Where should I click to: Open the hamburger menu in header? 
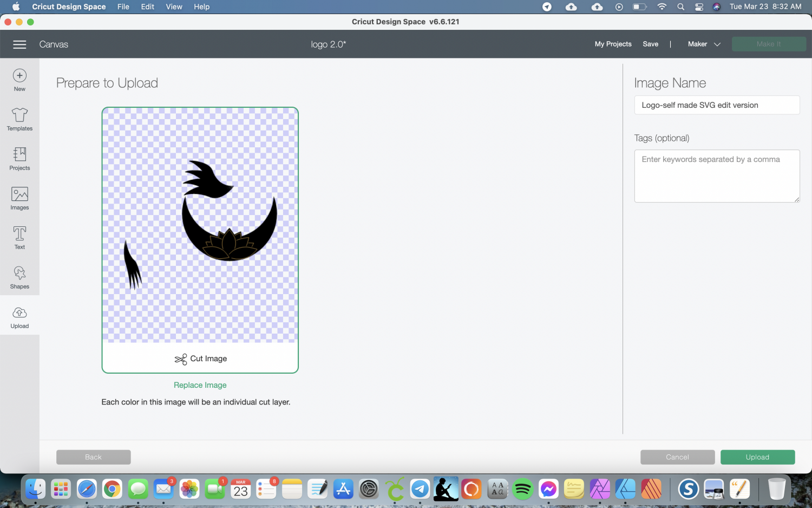pyautogui.click(x=19, y=44)
